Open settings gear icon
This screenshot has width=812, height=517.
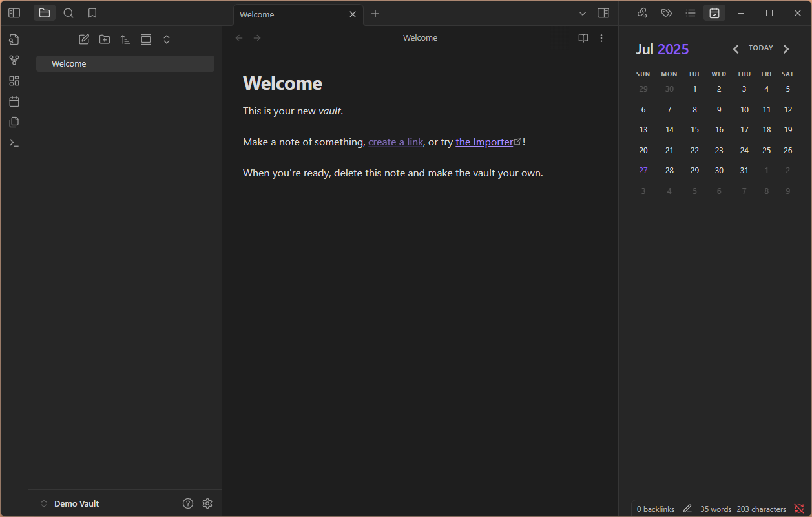tap(207, 503)
